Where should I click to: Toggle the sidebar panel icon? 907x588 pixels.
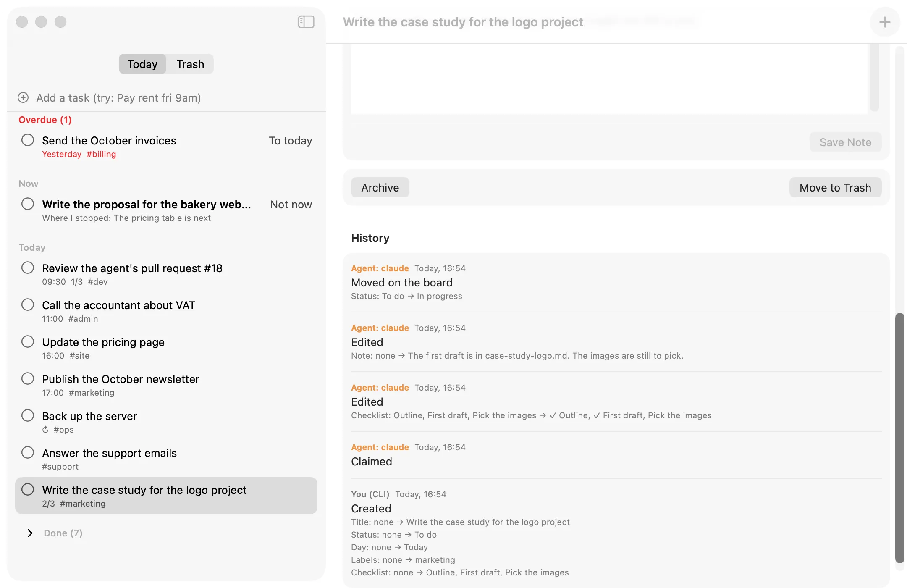tap(306, 22)
